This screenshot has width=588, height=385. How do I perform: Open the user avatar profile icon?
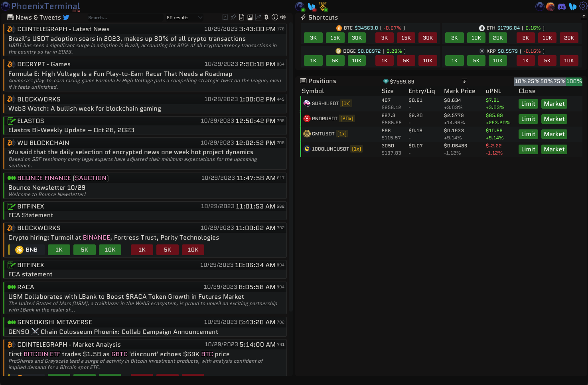[551, 6]
